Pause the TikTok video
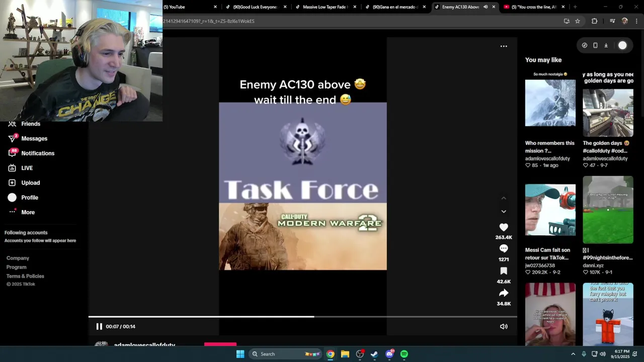Viewport: 644px width, 362px height. [x=99, y=326]
